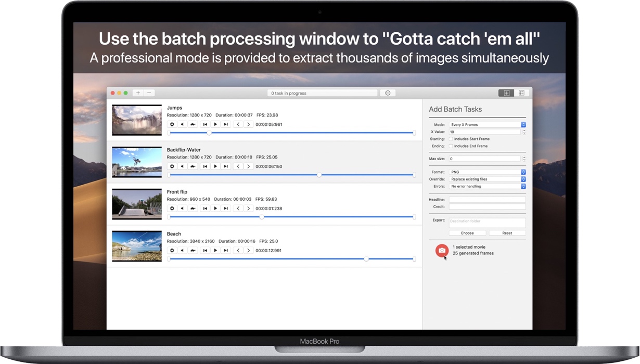Viewport: 640px width, 364px height.
Task: Toggle the detailed list view in the toolbar
Action: (x=521, y=93)
